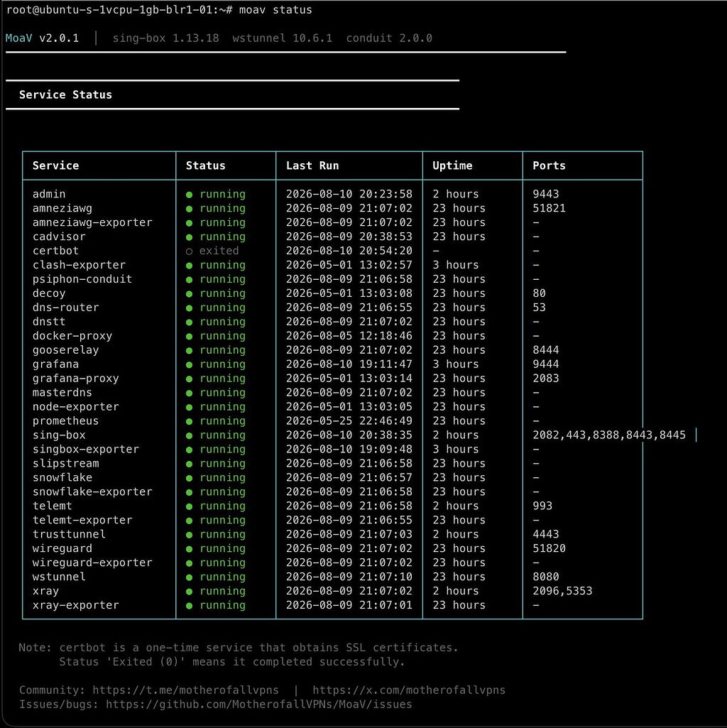Click the 'conduit 2.0.0' version text

pos(389,38)
